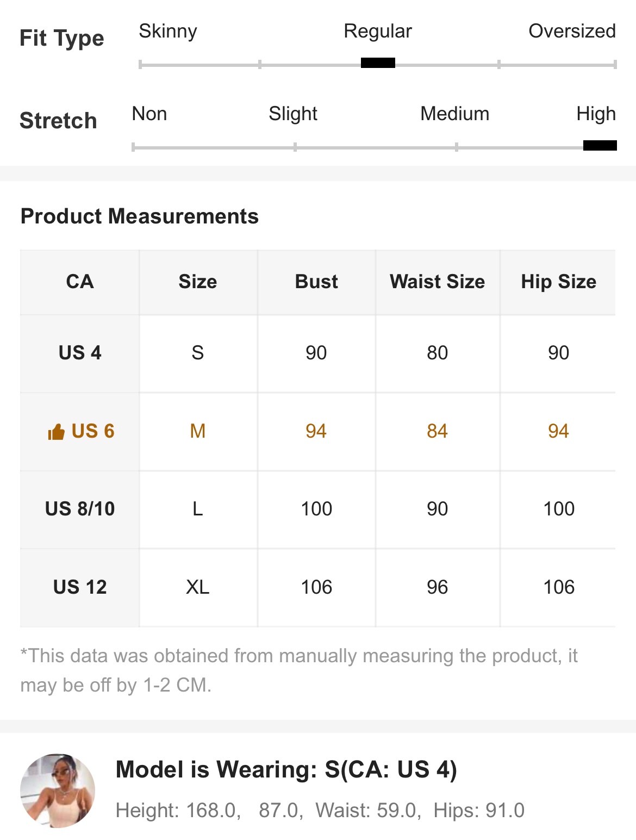
Task: Click the Waist Size column header
Action: [x=437, y=282]
